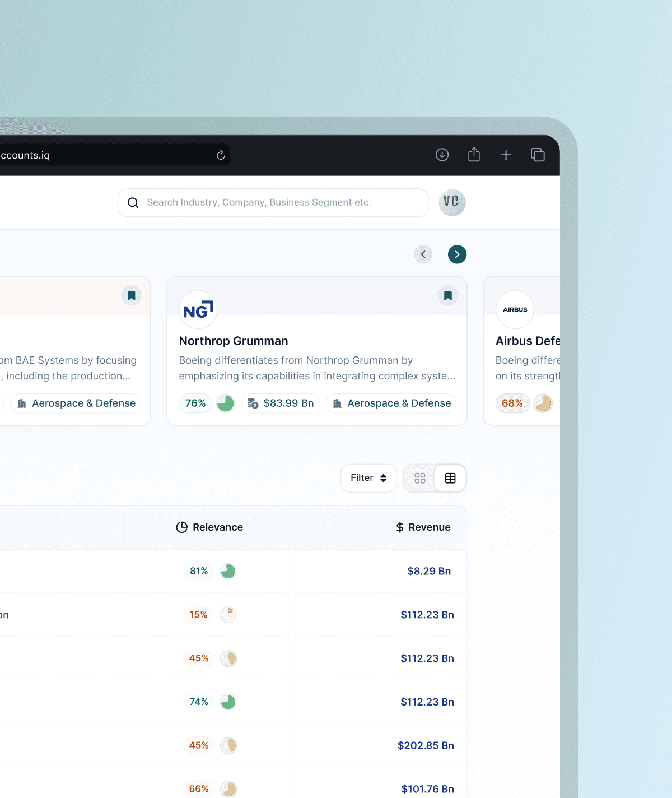Sort by the Relevance column header

209,527
